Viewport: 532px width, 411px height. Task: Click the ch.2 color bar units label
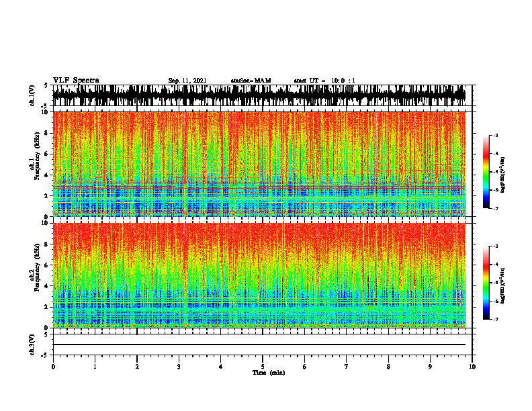(503, 285)
